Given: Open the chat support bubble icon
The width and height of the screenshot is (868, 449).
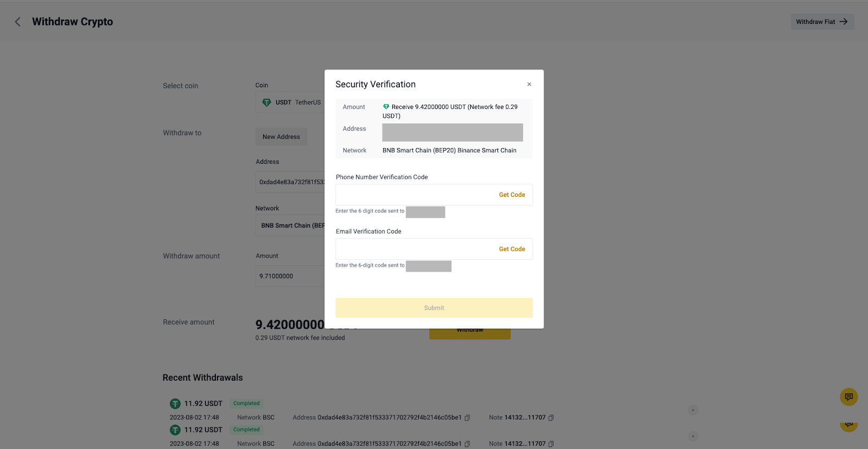Looking at the screenshot, I should point(848,397).
